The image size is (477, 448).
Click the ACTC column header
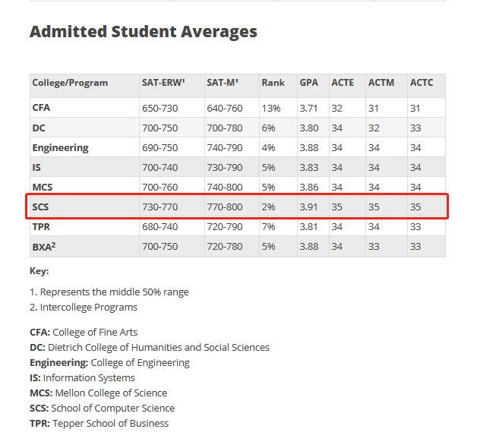(x=422, y=83)
